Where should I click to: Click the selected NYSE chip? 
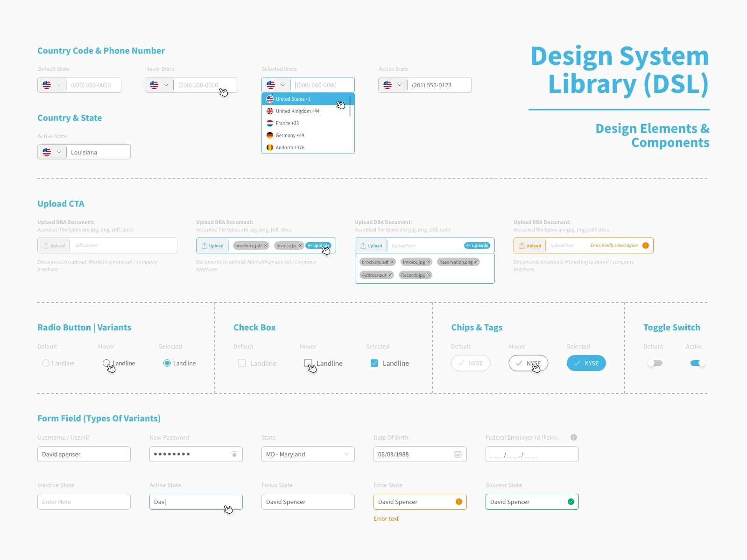click(x=586, y=363)
